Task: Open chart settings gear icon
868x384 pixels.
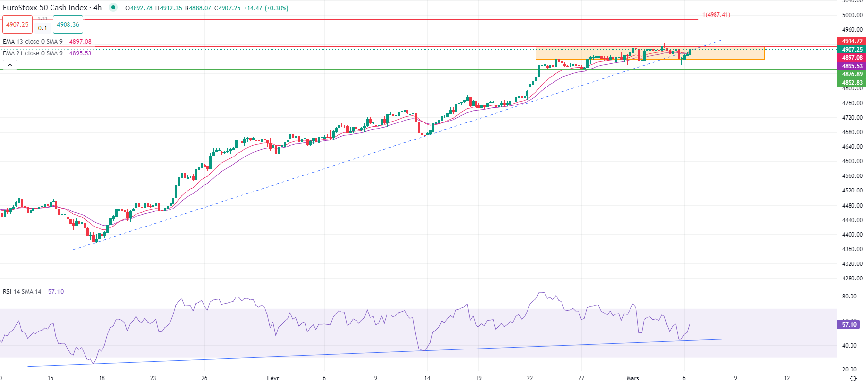Action: (x=853, y=378)
